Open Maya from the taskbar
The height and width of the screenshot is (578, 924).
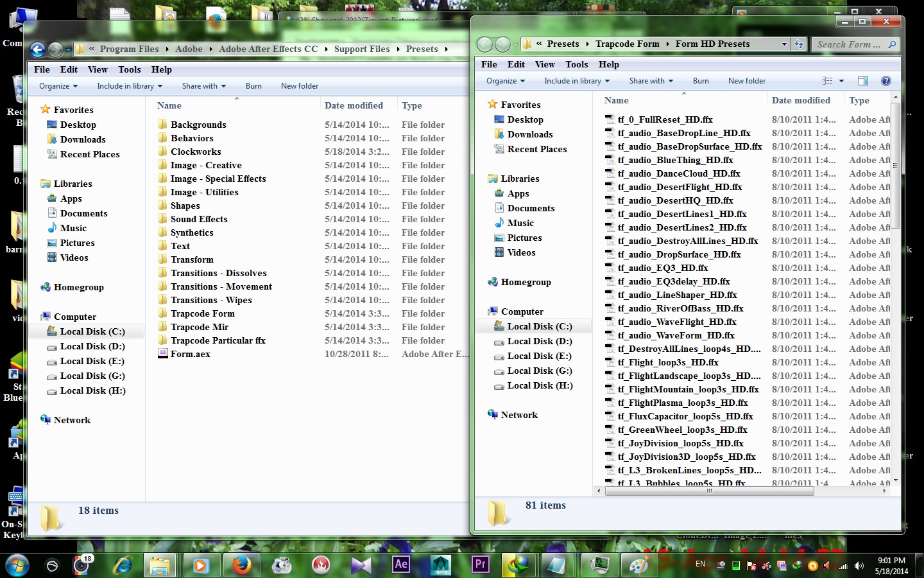coord(441,565)
